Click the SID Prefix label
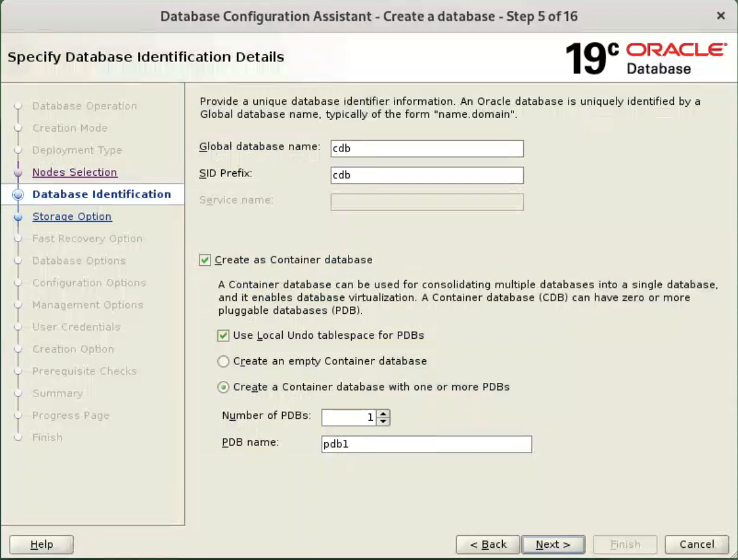738x560 pixels. (x=226, y=174)
